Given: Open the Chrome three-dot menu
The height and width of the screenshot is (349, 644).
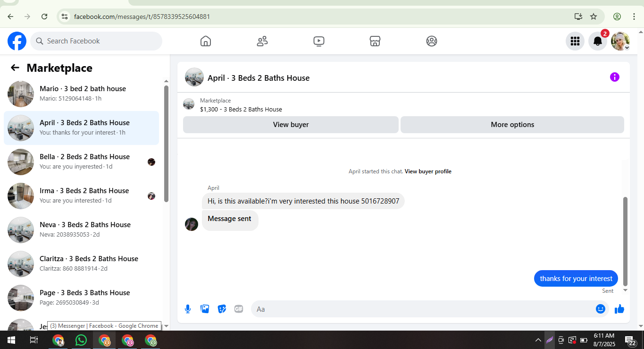Looking at the screenshot, I should coord(634,17).
